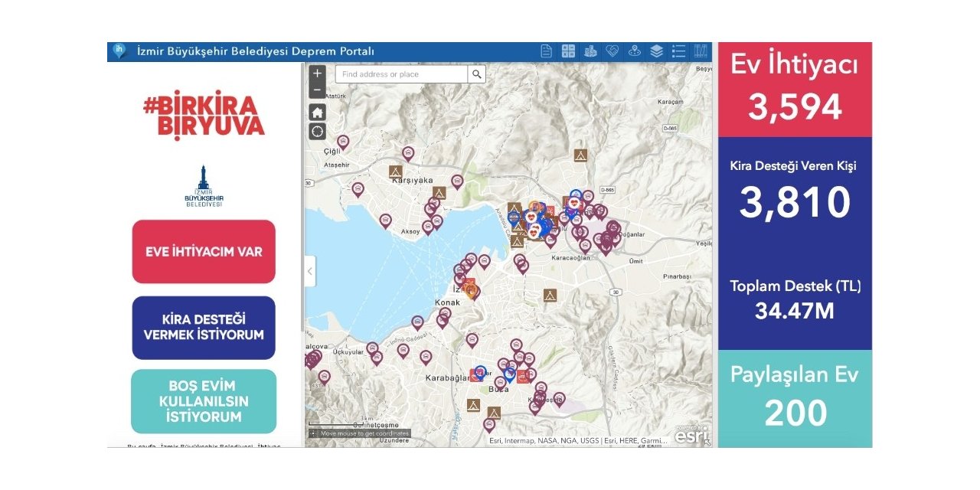The image size is (980, 490).
Task: Go to map home extent
Action: [x=317, y=112]
